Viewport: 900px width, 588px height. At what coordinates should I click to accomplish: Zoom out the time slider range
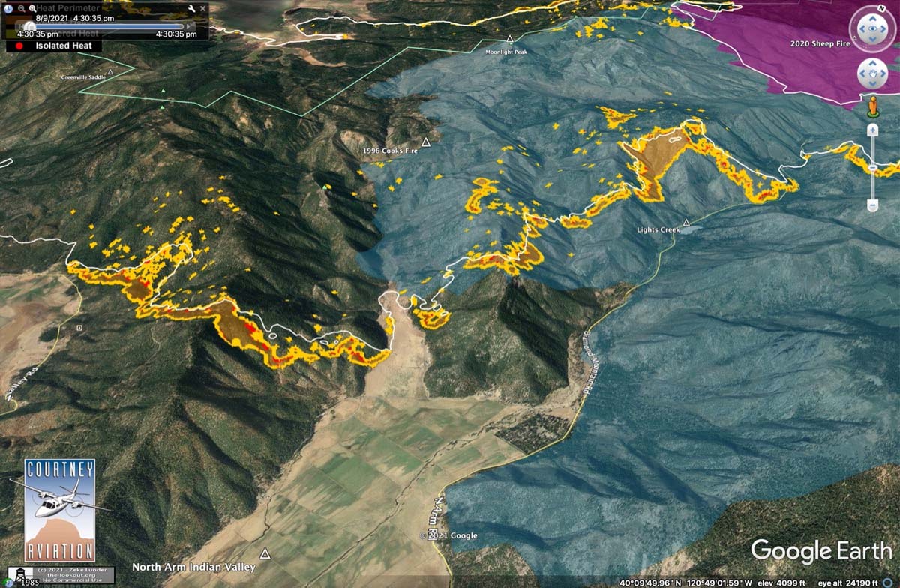click(22, 8)
